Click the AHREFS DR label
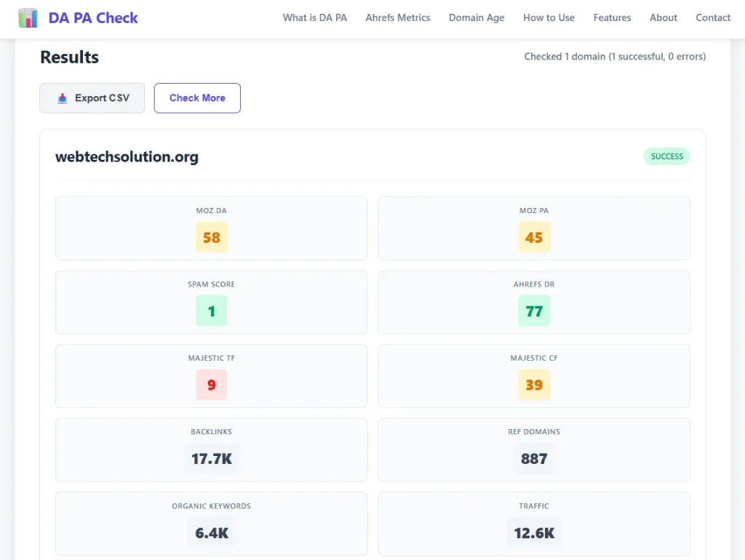Viewport: 745px width, 560px height. [534, 284]
